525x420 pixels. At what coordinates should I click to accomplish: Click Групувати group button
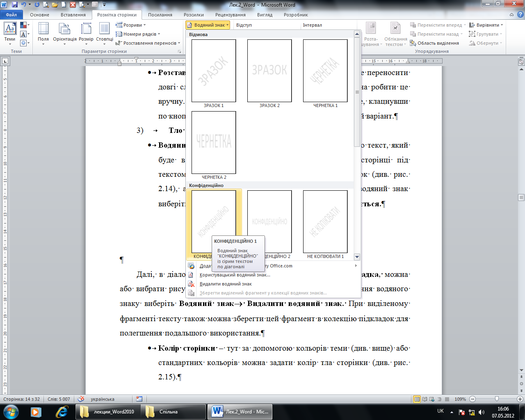(x=486, y=34)
